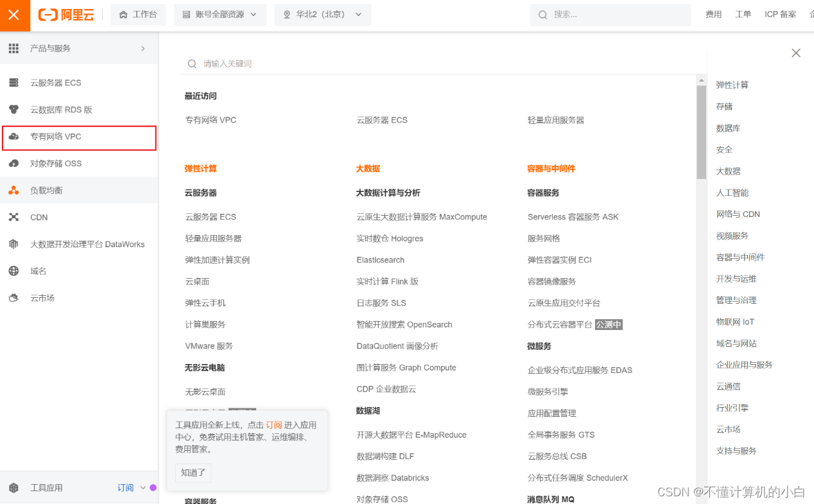Click the resources list icon beside 账号全部资源
The height and width of the screenshot is (504, 814).
[x=186, y=15]
